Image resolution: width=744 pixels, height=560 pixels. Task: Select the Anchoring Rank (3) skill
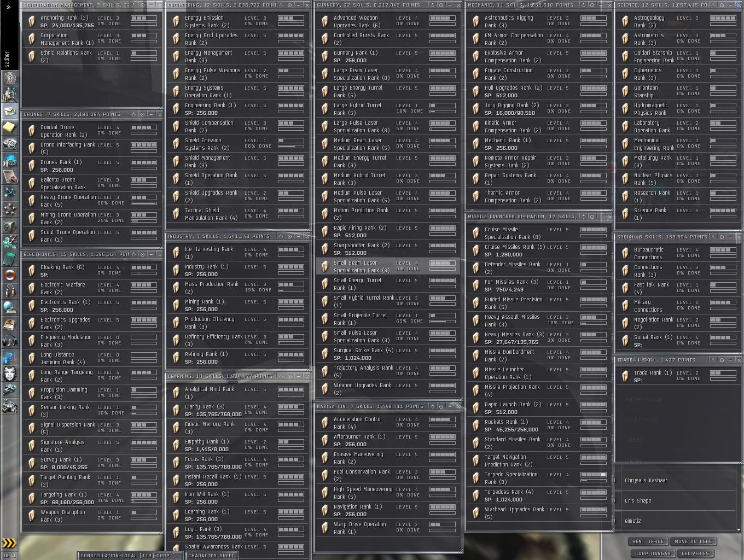(92, 22)
